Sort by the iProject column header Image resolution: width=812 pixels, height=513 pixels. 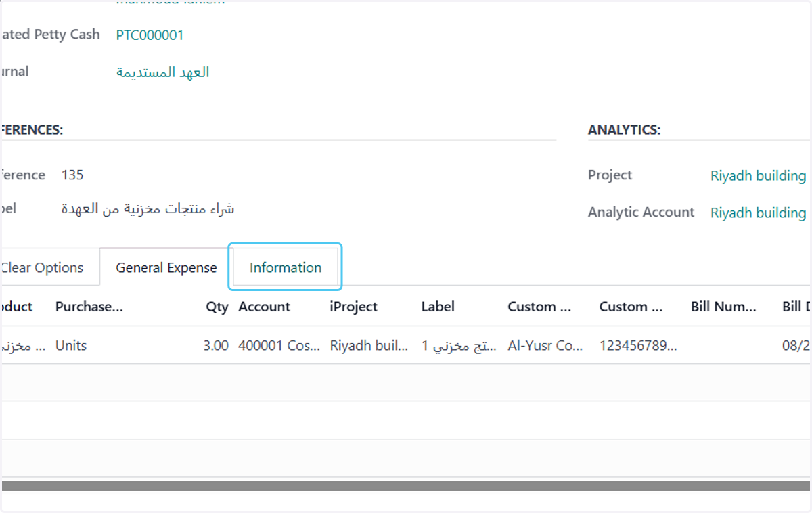click(353, 307)
